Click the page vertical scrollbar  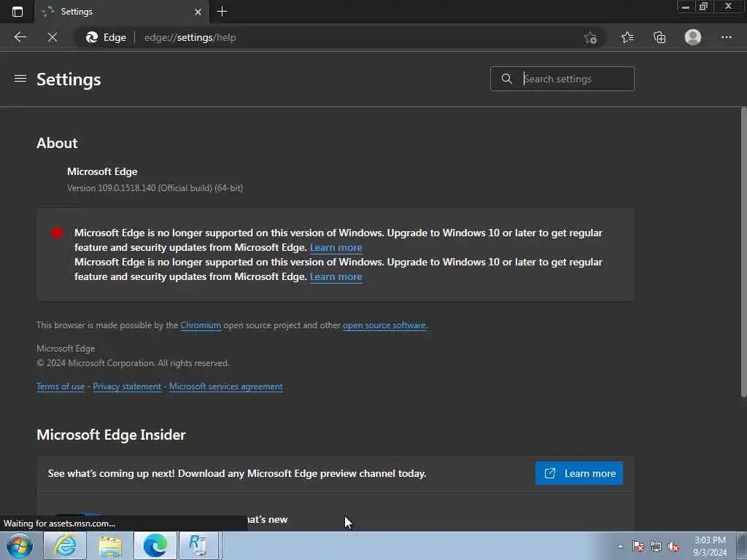tap(743, 252)
